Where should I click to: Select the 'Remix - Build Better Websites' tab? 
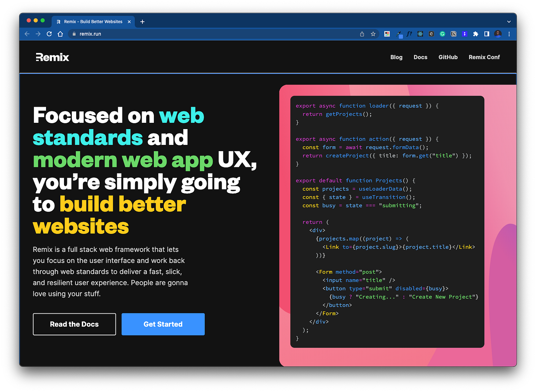coord(93,22)
